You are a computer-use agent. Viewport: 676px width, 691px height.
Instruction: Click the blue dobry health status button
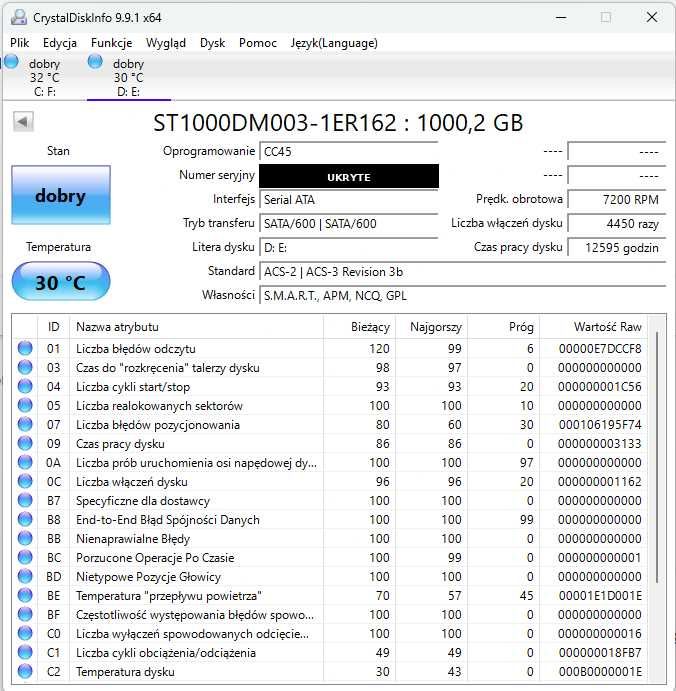[x=61, y=195]
